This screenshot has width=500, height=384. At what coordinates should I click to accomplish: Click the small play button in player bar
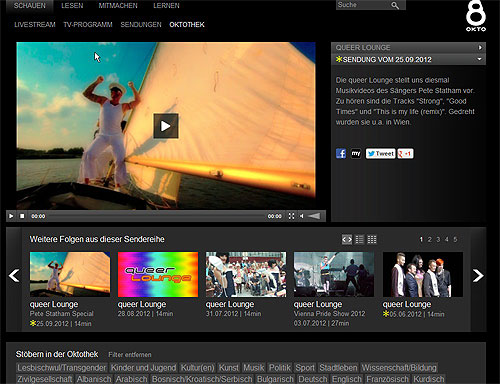point(11,216)
